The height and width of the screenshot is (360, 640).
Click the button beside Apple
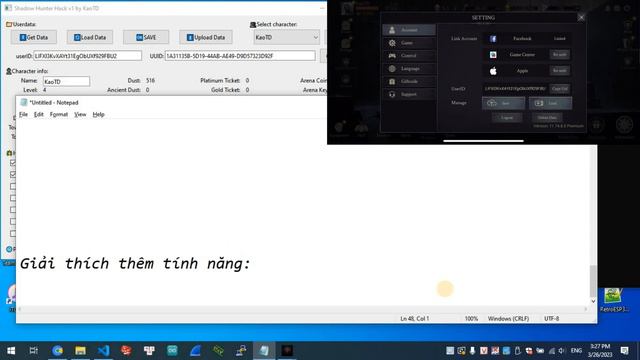559,71
